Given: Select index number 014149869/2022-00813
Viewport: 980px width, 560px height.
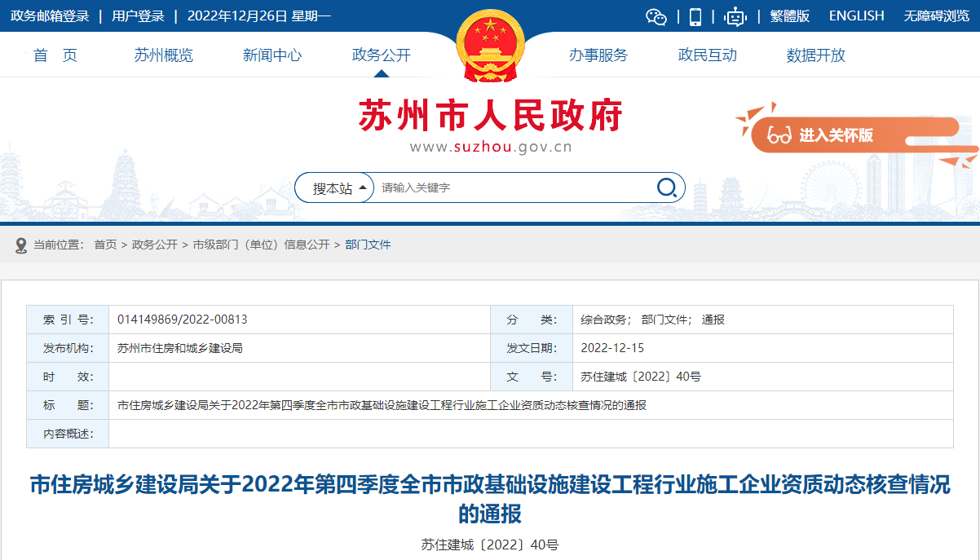Looking at the screenshot, I should tap(183, 320).
